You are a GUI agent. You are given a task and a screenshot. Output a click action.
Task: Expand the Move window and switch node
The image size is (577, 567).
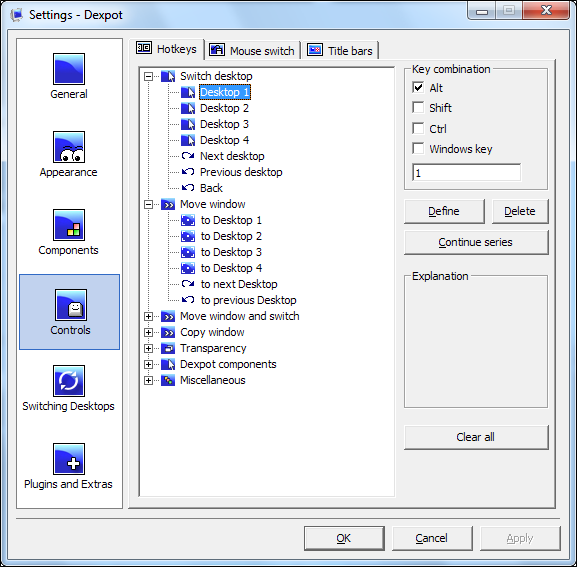[x=148, y=316]
